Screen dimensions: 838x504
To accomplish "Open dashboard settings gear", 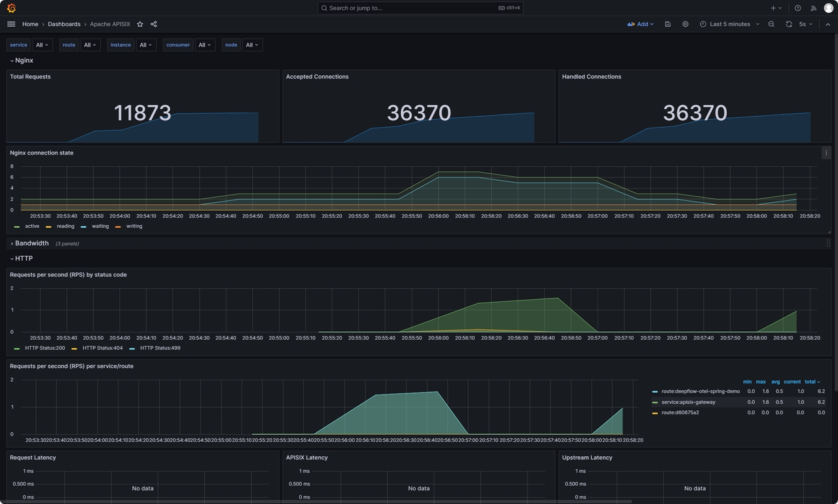I will coord(685,24).
